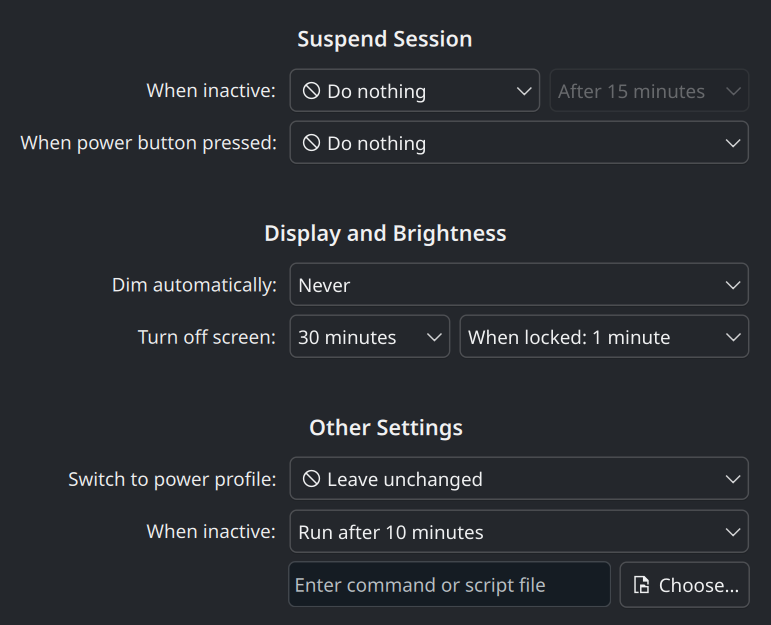Click the chevron of 'When locked: 1 minute'
Image resolution: width=771 pixels, height=625 pixels.
point(731,337)
